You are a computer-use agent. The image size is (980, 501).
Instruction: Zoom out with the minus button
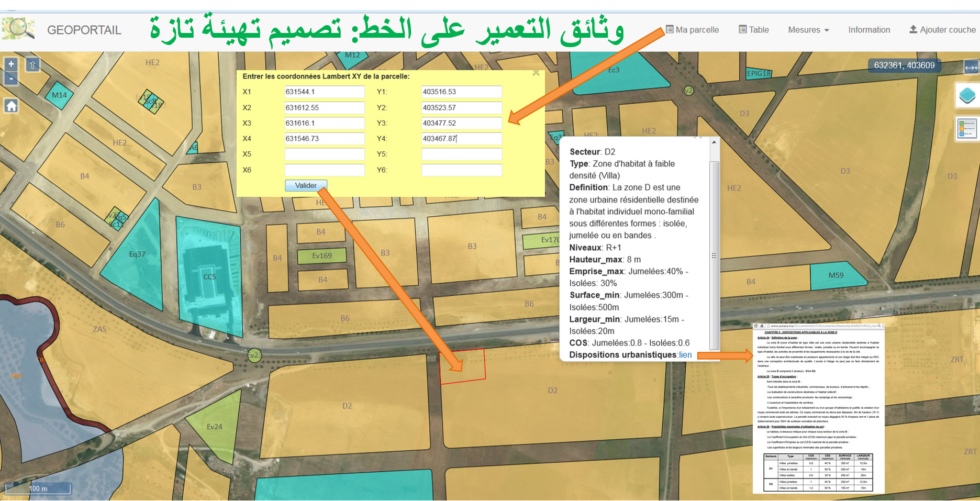click(11, 79)
